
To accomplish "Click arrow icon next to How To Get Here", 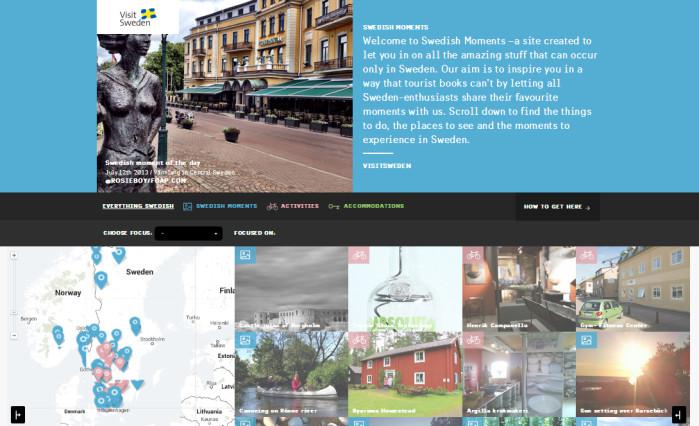I will pos(588,207).
